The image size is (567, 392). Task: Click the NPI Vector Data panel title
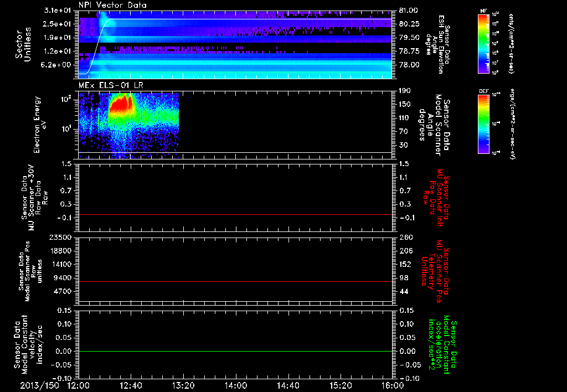tap(112, 5)
